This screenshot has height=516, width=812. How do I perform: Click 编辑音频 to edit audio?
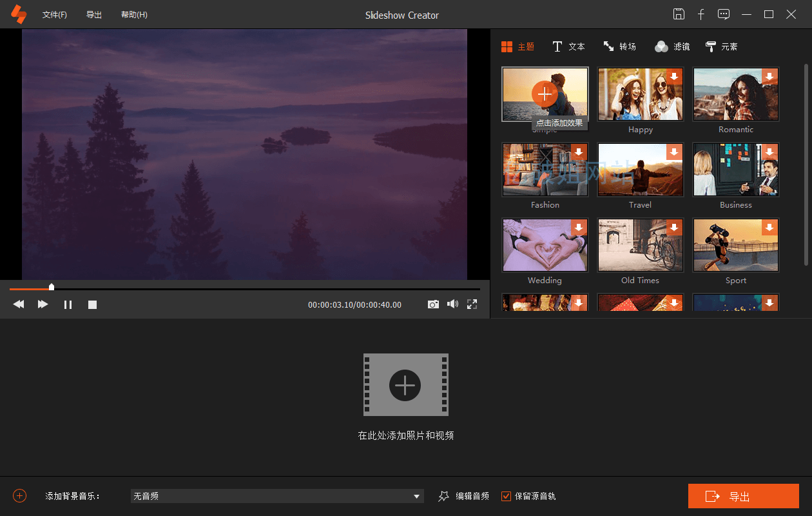point(464,496)
